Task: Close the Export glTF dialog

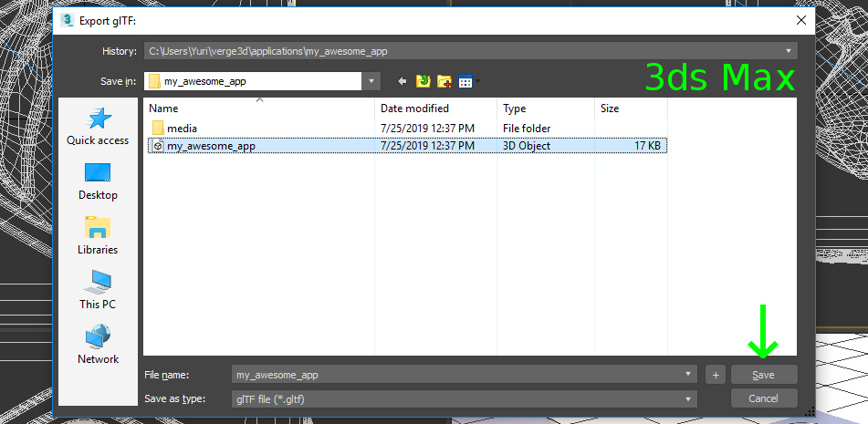Action: pyautogui.click(x=801, y=20)
